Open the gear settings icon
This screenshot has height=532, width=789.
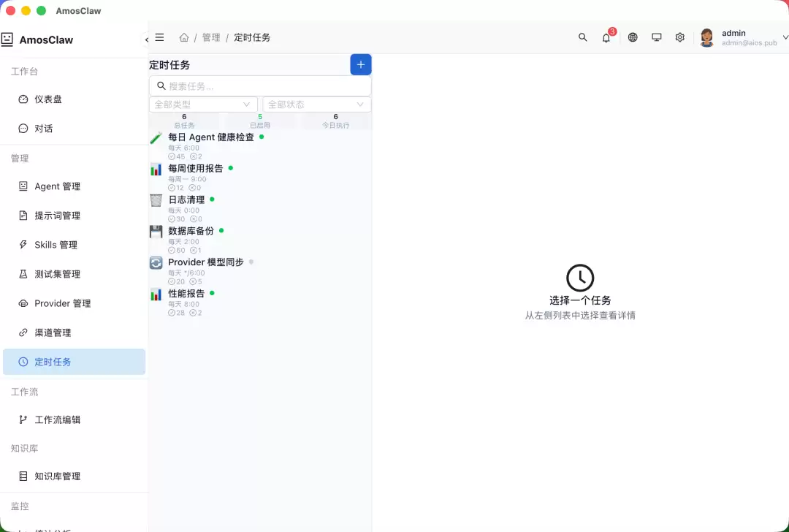pos(680,37)
